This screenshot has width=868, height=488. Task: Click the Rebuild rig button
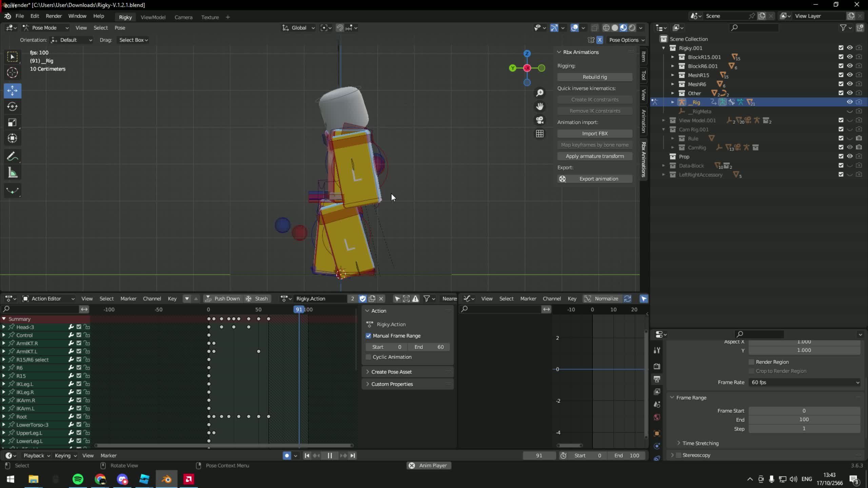pos(594,77)
